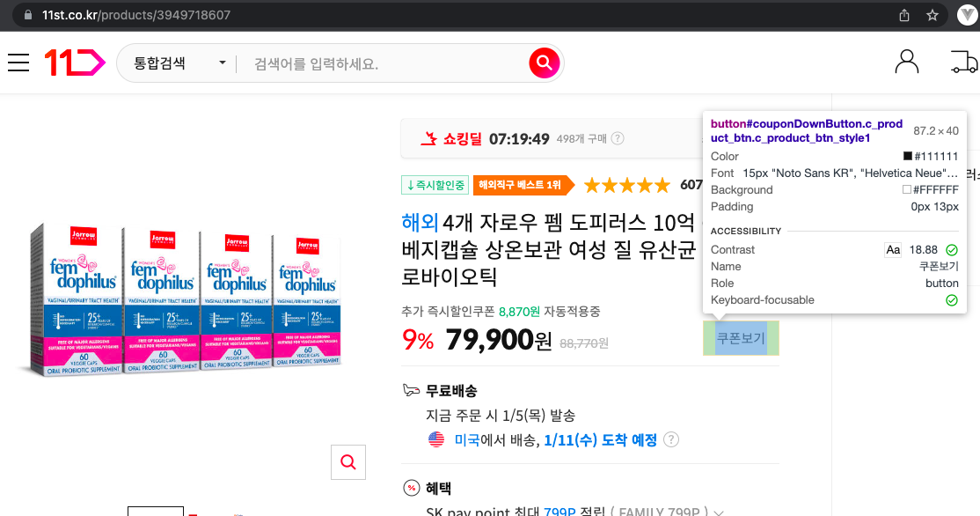
Task: Click the US flag icon
Action: (x=436, y=439)
